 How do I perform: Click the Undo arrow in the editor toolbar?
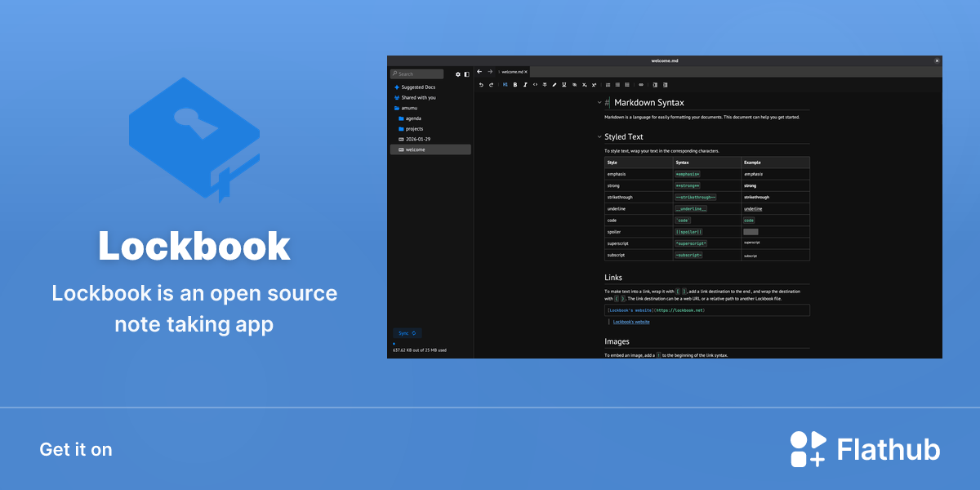pyautogui.click(x=481, y=85)
